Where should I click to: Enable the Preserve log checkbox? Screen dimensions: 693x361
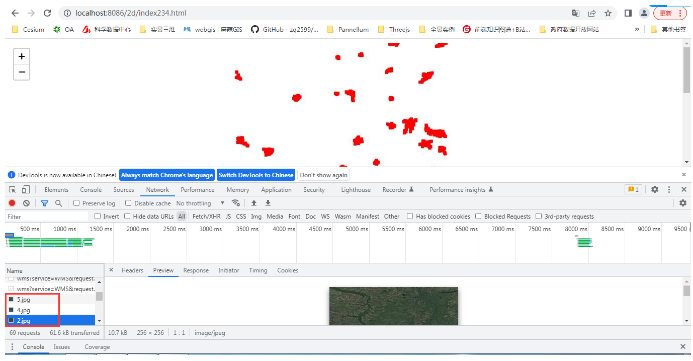(x=76, y=203)
